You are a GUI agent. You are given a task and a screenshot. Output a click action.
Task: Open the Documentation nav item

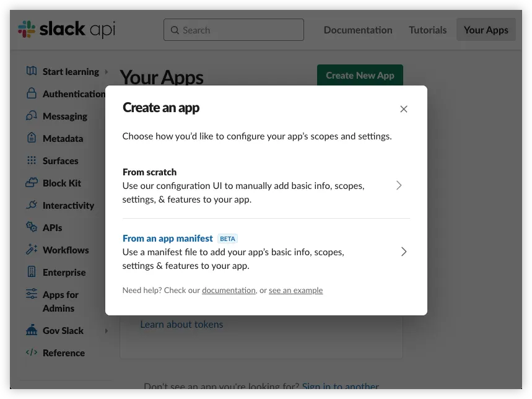point(358,30)
